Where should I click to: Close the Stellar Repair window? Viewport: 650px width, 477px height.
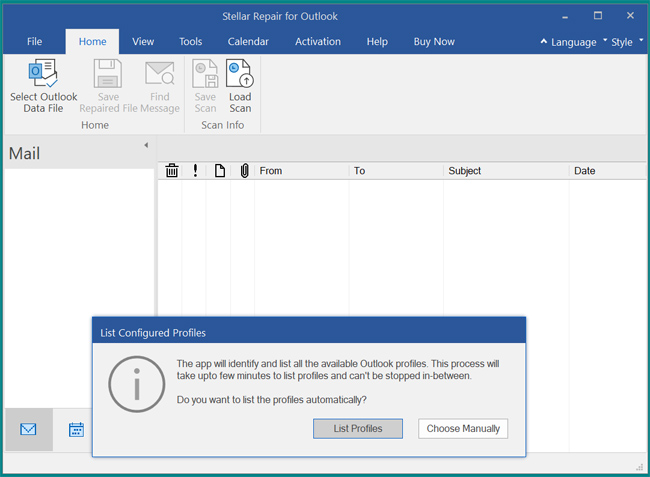tap(630, 16)
